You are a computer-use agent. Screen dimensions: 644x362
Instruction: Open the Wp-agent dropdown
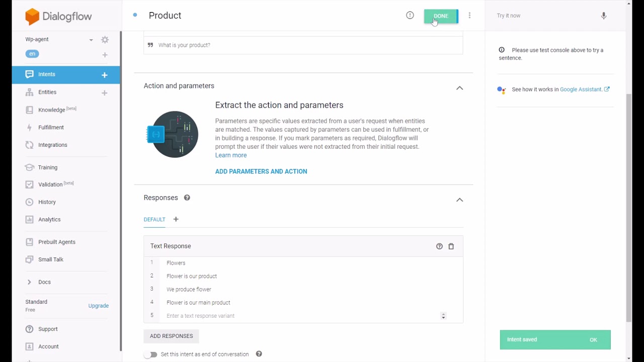click(x=91, y=39)
